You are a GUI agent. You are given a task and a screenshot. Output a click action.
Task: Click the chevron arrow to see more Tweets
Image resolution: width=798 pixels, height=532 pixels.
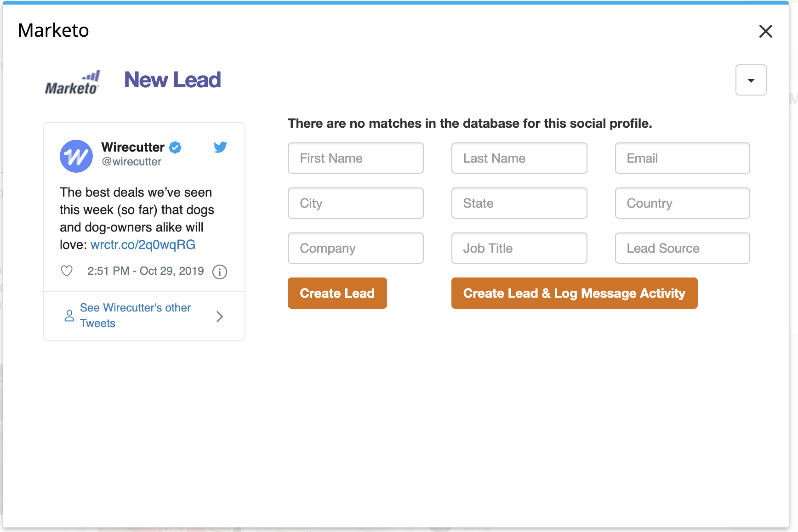point(220,316)
